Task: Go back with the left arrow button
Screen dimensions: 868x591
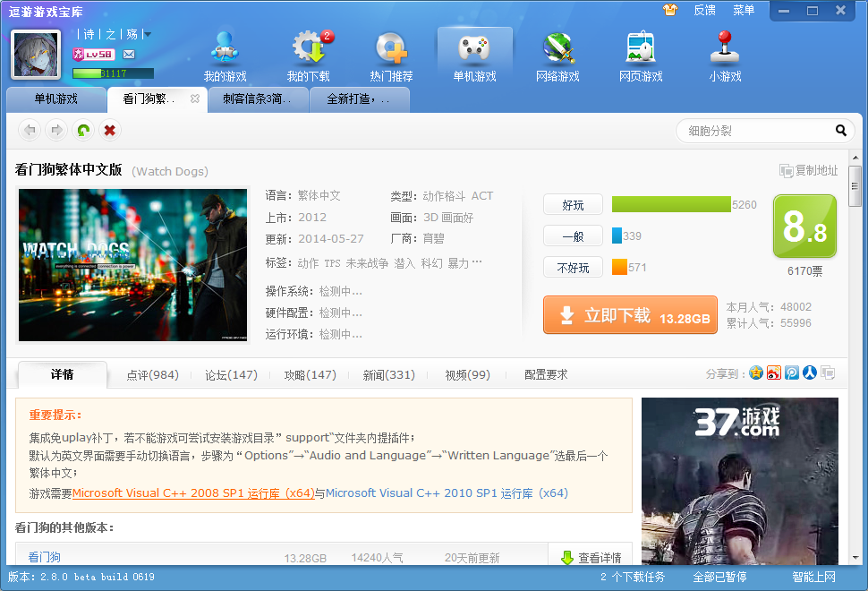Action: pos(30,130)
